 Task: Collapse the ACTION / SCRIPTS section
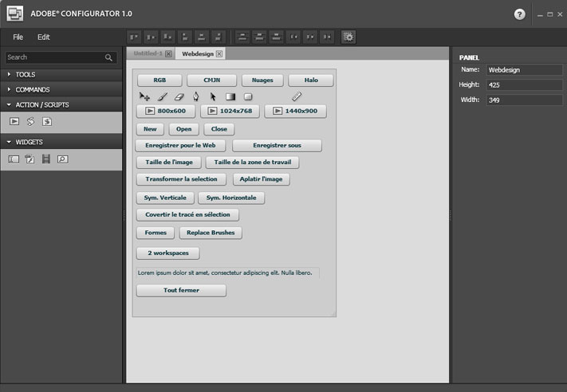click(x=61, y=105)
